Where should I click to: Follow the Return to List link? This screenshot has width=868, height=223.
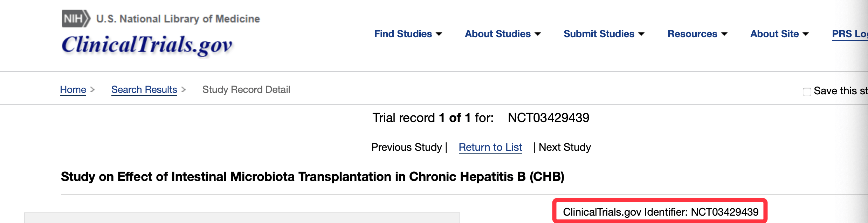pos(490,147)
